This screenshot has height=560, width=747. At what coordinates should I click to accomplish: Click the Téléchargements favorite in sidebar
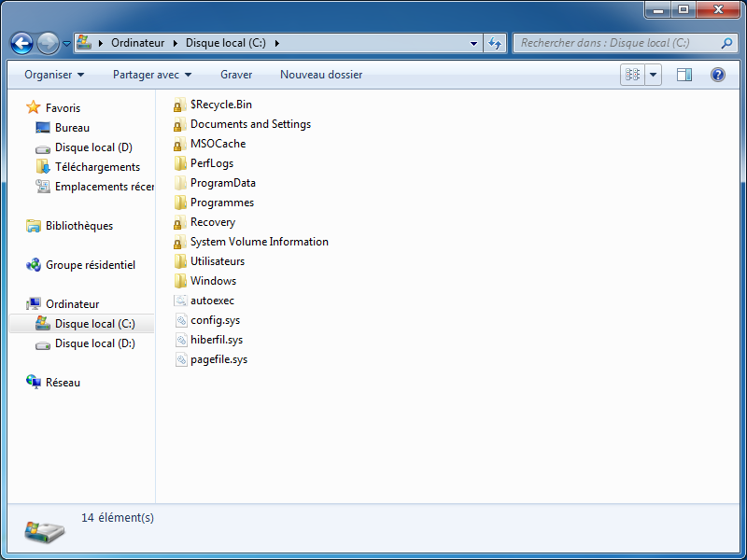click(97, 167)
